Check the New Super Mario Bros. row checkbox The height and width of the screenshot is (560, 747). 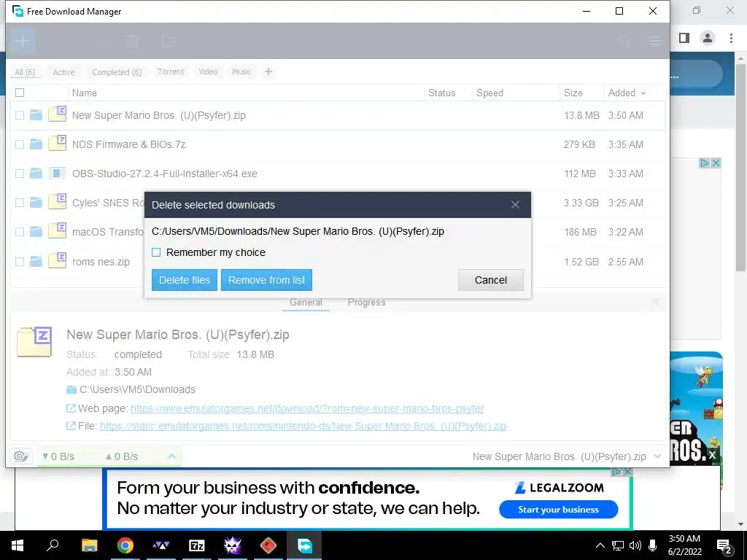(20, 115)
